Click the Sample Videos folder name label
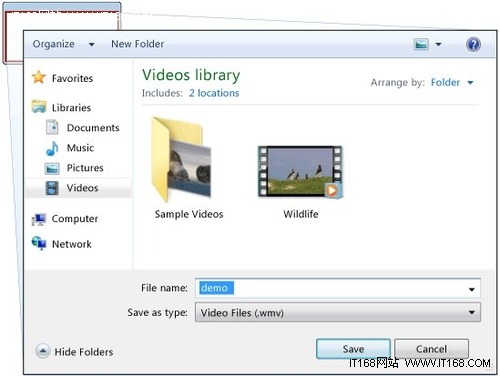 [189, 214]
